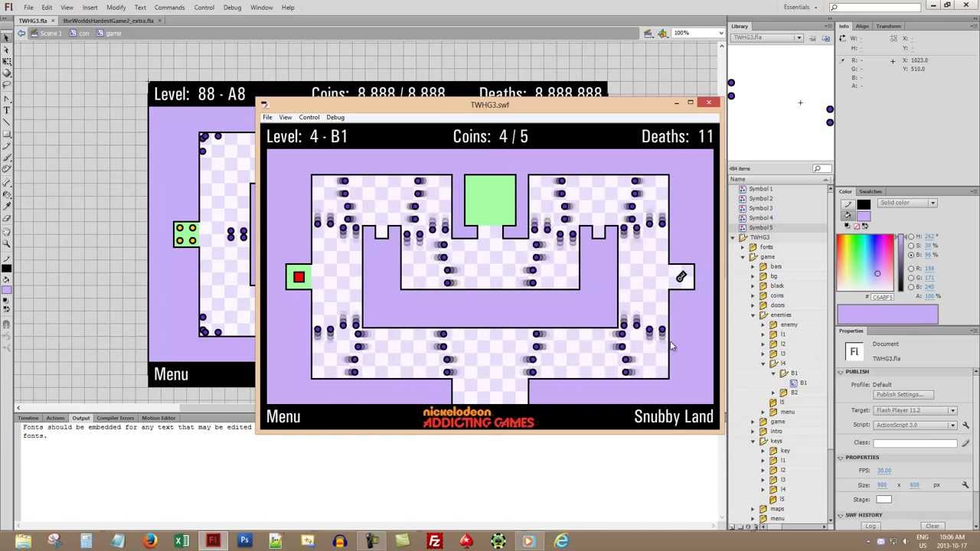The height and width of the screenshot is (551, 980).
Task: Open Firefox from the taskbar
Action: [x=149, y=541]
